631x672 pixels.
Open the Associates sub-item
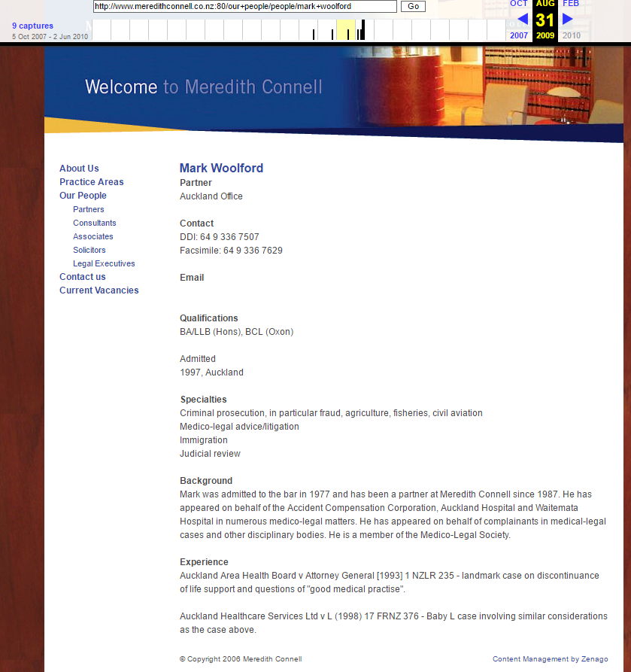pos(93,236)
